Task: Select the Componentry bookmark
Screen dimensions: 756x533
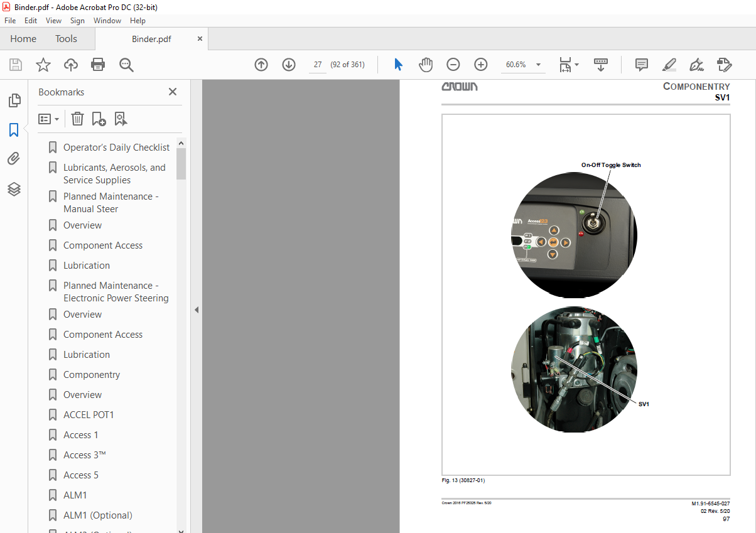Action: click(92, 375)
